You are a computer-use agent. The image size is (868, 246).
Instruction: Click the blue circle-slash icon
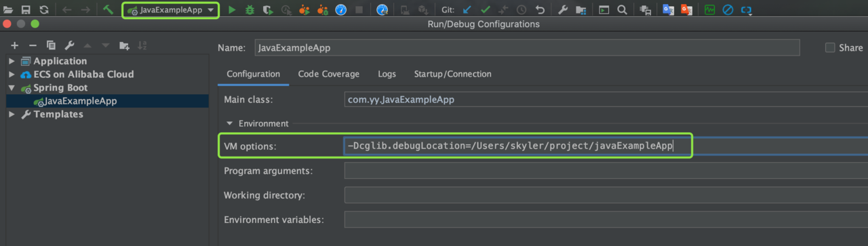tap(728, 9)
